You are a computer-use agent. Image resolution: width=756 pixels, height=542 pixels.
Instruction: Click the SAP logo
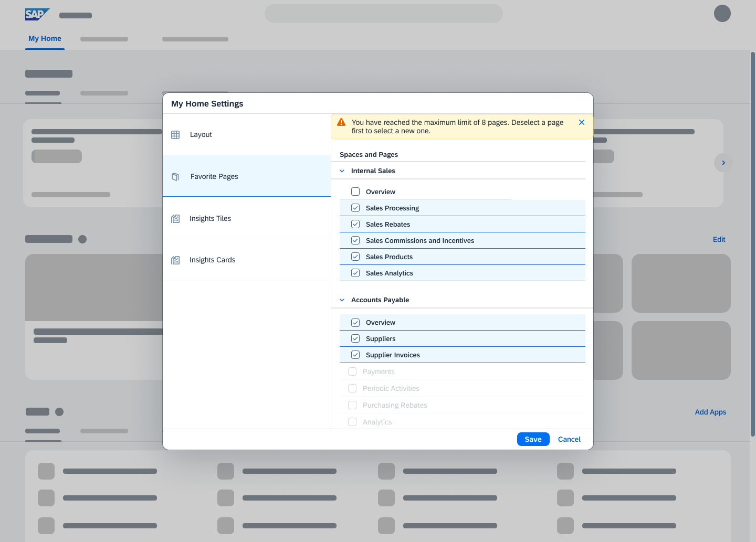tap(37, 14)
